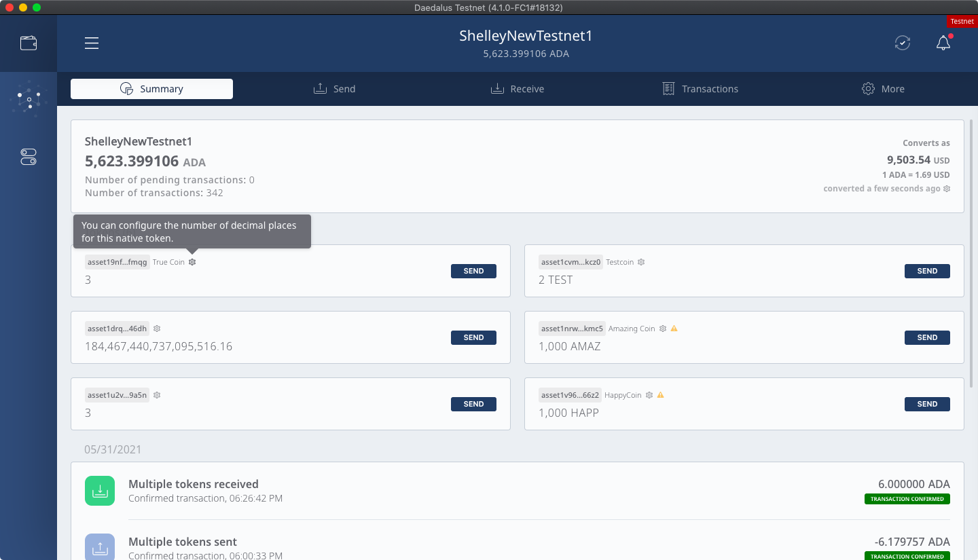Open the staking (delegation center) sidebar icon
This screenshot has width=978, height=560.
(x=29, y=100)
